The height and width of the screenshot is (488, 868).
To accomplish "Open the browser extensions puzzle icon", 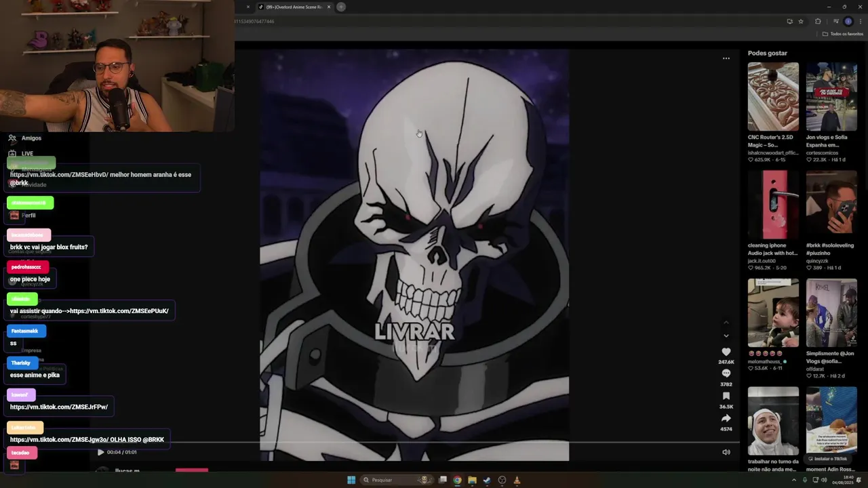I will tap(818, 21).
